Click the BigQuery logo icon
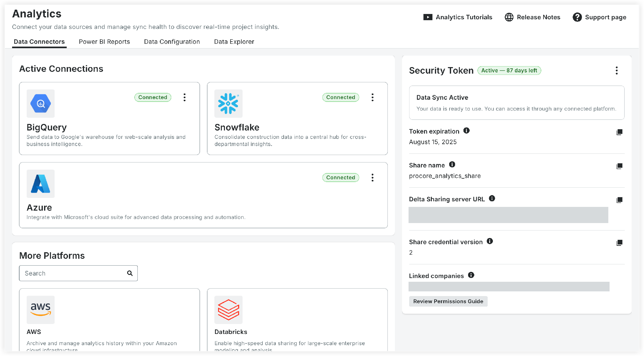This screenshot has width=644, height=356. [41, 103]
